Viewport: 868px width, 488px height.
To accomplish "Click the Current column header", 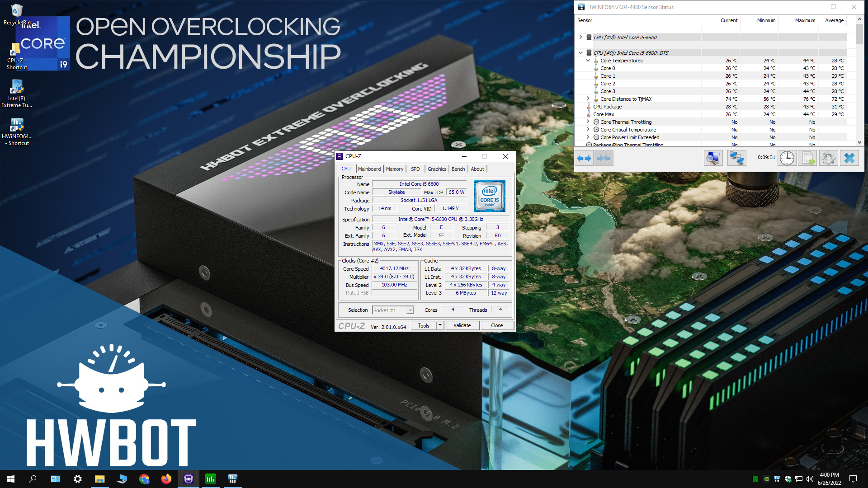I will pyautogui.click(x=721, y=20).
